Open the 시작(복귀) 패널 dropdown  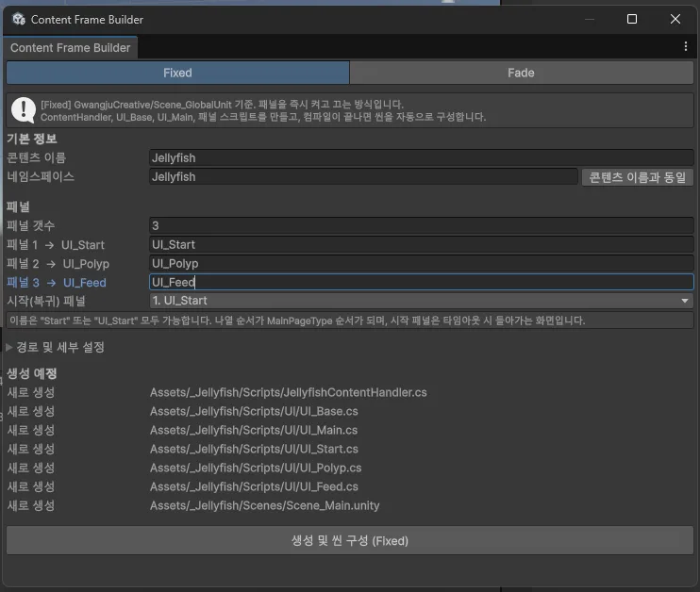pos(421,301)
